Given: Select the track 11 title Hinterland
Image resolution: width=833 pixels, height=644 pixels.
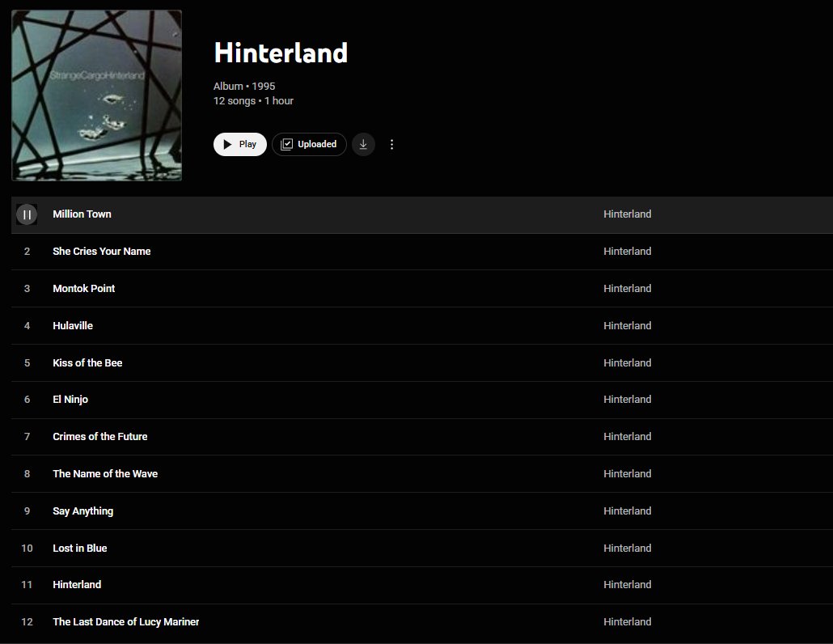Looking at the screenshot, I should pos(77,584).
